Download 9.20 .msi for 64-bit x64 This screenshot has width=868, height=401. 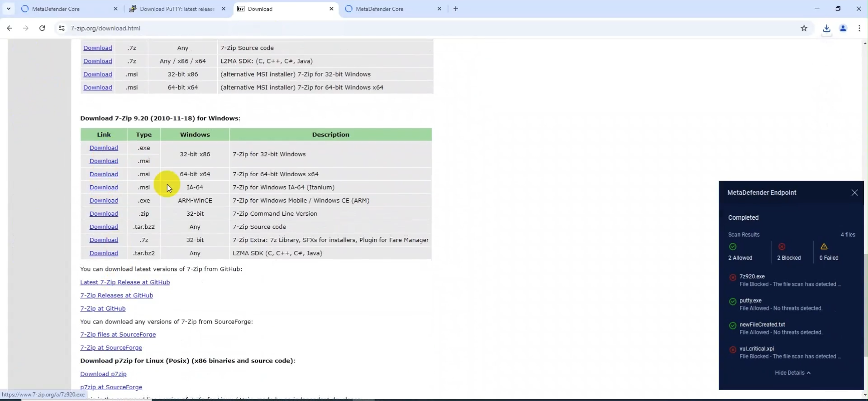coord(104,174)
